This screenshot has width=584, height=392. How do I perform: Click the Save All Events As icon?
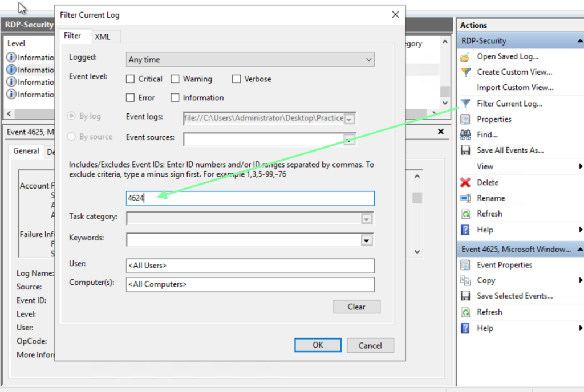coord(465,150)
